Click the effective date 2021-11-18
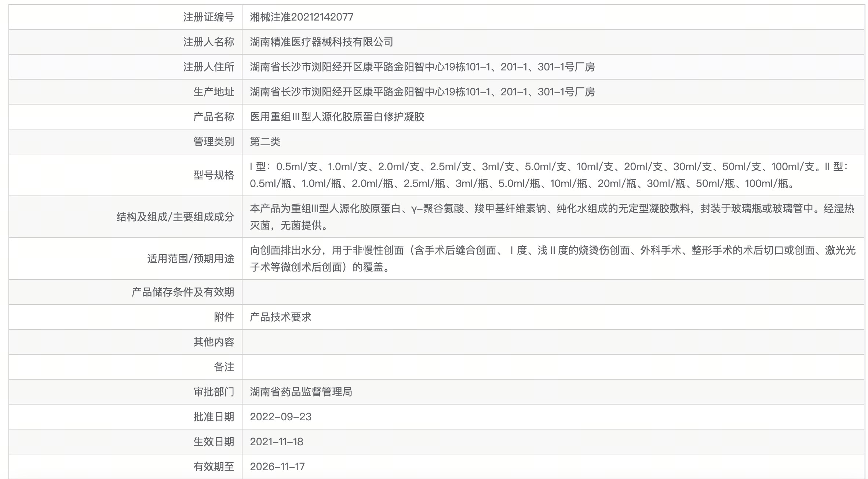The image size is (868, 479). click(277, 442)
